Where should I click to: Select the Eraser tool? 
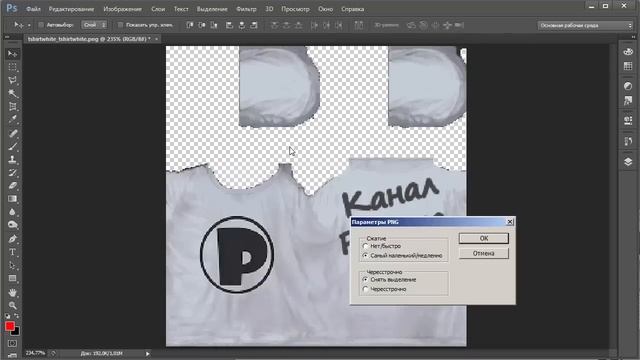click(12, 186)
